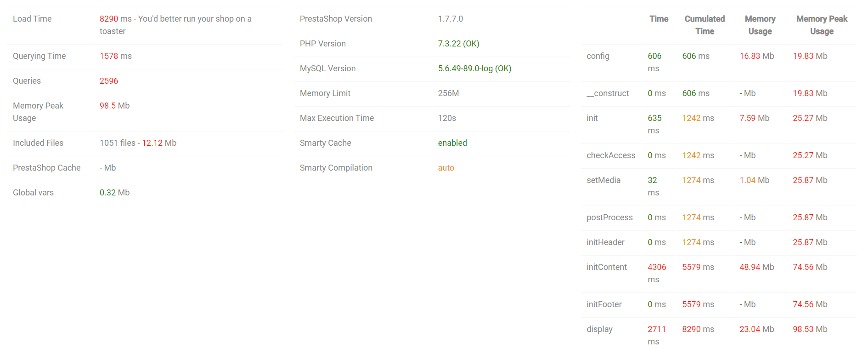Screen dimensions: 868x349
Task: Select the initContent row label
Action: coord(606,267)
